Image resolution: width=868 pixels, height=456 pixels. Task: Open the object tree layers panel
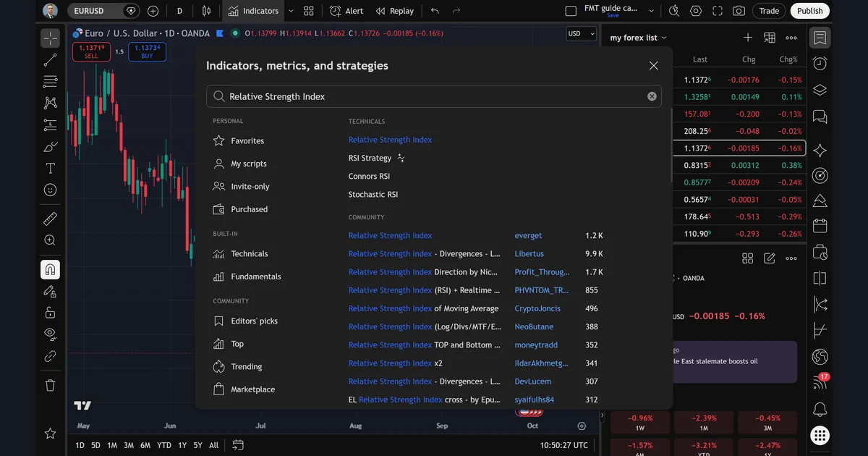tap(820, 90)
